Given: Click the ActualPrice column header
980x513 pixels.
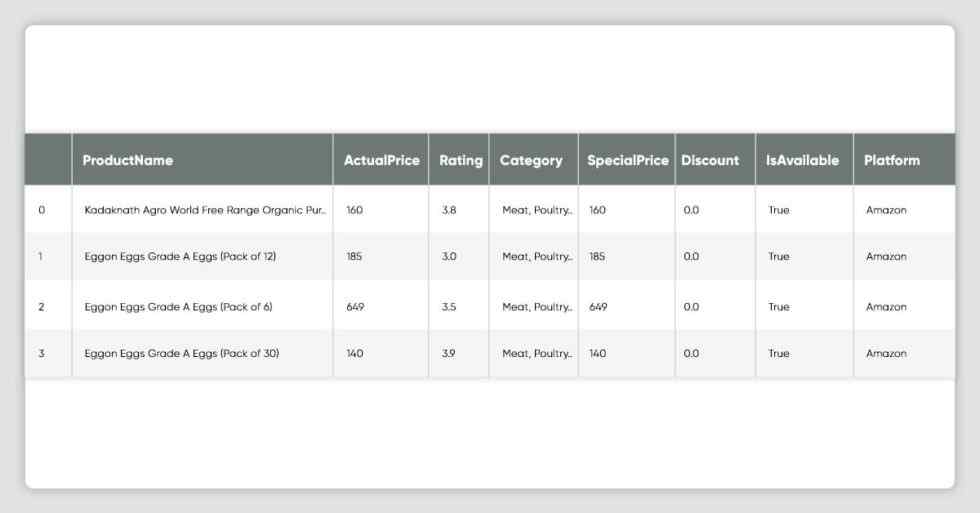Looking at the screenshot, I should point(382,161).
